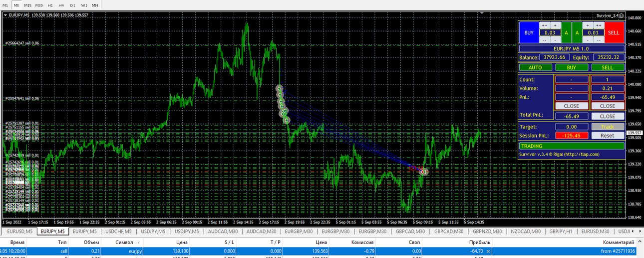Select the H4 timeframe button
644x258 pixels.
[61, 5]
